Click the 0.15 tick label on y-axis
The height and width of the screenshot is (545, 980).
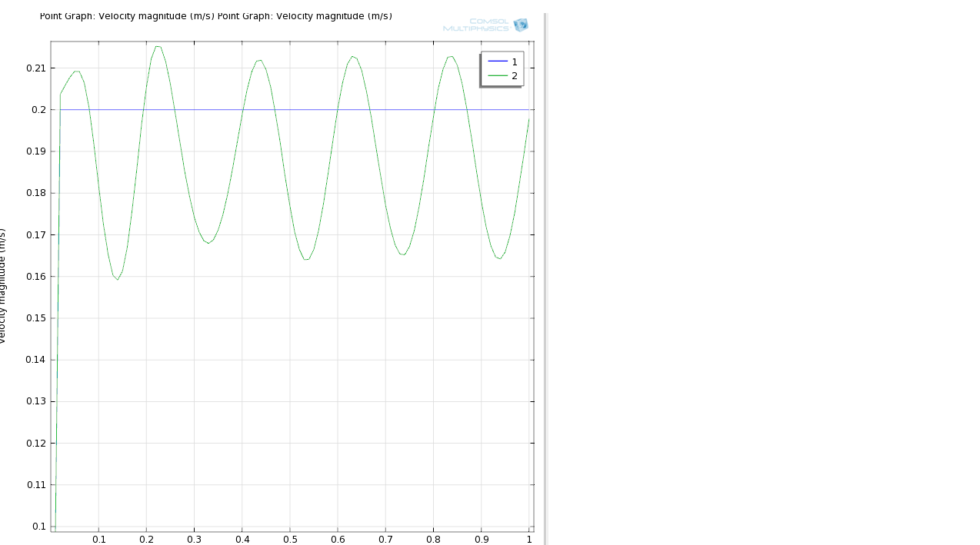tap(35, 318)
